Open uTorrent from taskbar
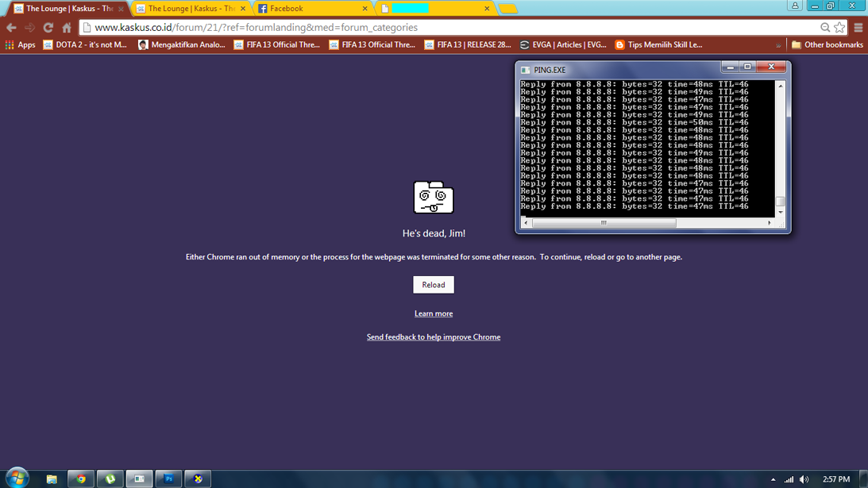Viewport: 868px width, 488px height. 110,479
